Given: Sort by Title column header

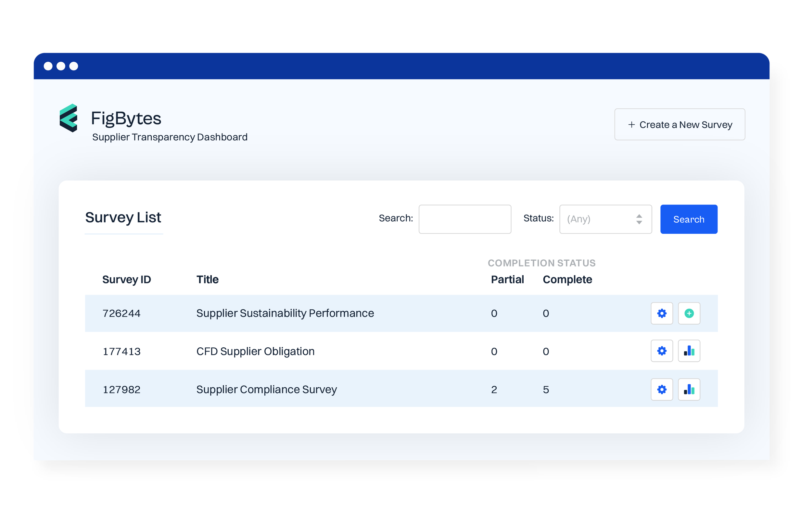Looking at the screenshot, I should point(208,279).
